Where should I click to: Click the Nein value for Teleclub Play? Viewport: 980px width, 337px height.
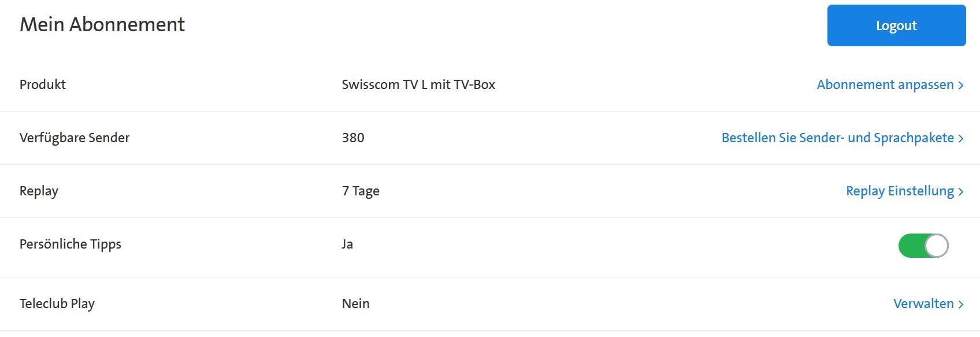[x=355, y=303]
